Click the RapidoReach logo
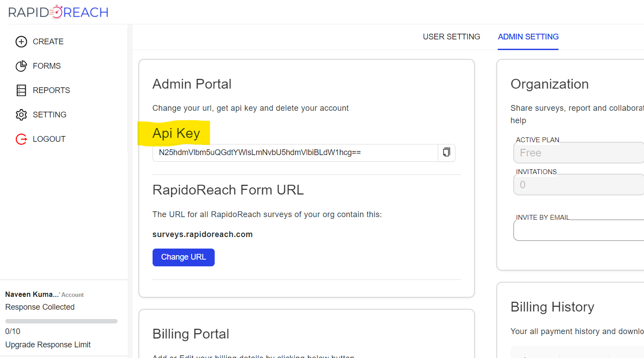Viewport: 644px width, 358px height. [x=58, y=12]
